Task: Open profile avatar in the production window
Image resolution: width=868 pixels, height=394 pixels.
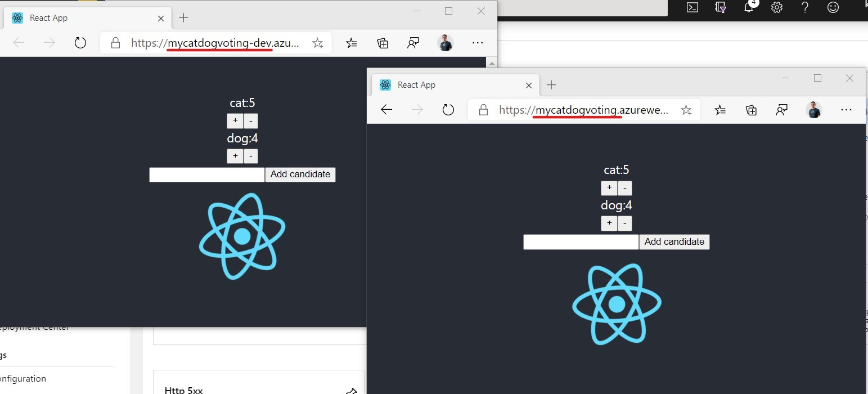Action: pos(814,110)
